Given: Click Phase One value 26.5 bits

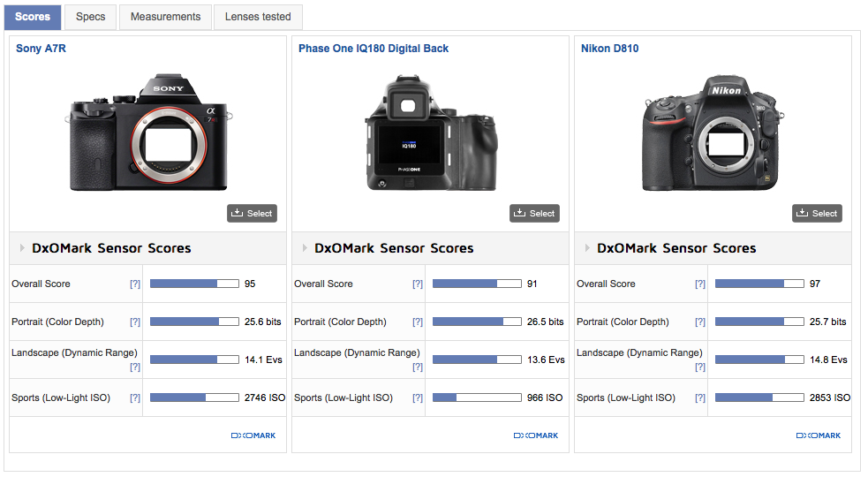Looking at the screenshot, I should (546, 322).
